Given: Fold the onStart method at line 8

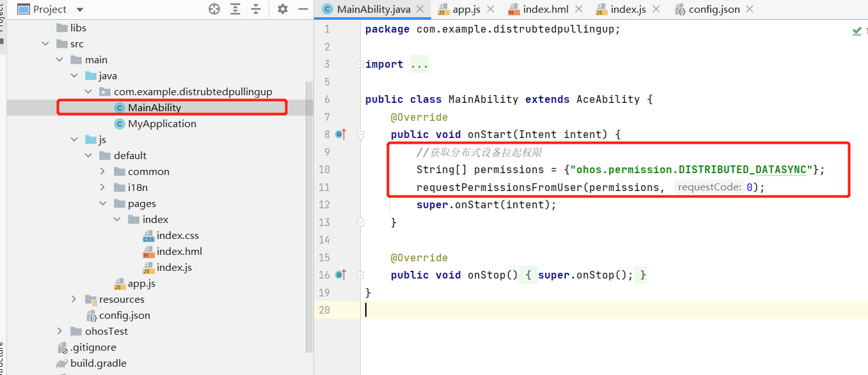Looking at the screenshot, I should pyautogui.click(x=360, y=134).
